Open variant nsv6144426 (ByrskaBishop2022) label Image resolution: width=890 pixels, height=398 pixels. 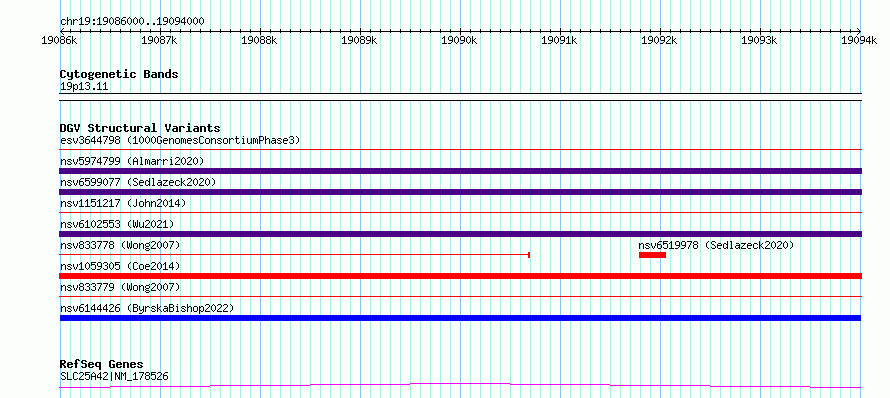147,308
